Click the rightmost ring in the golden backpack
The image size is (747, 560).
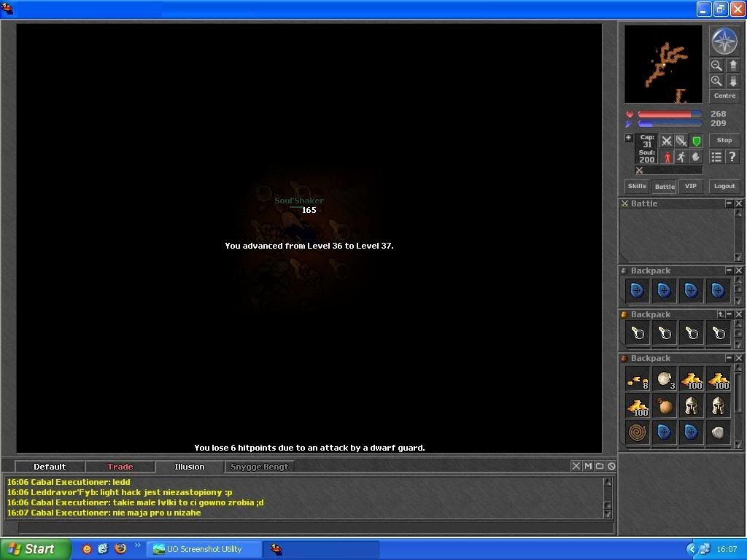click(x=719, y=334)
